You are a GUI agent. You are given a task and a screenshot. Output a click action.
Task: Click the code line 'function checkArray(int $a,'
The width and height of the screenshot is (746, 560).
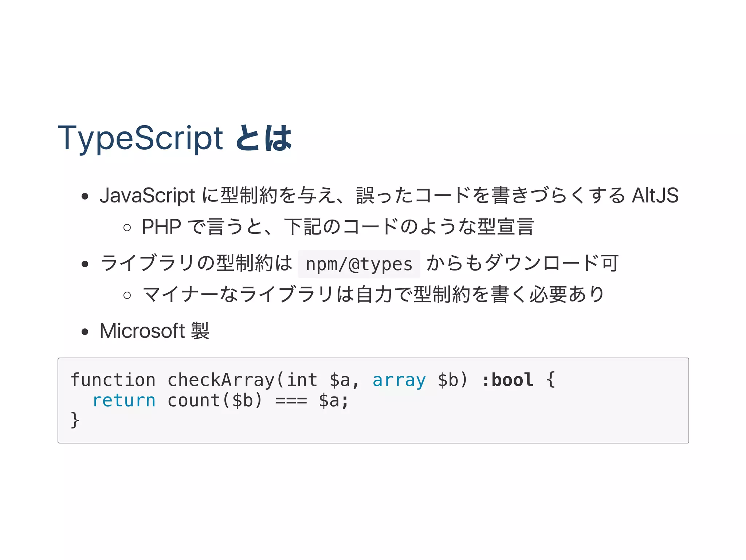click(215, 380)
